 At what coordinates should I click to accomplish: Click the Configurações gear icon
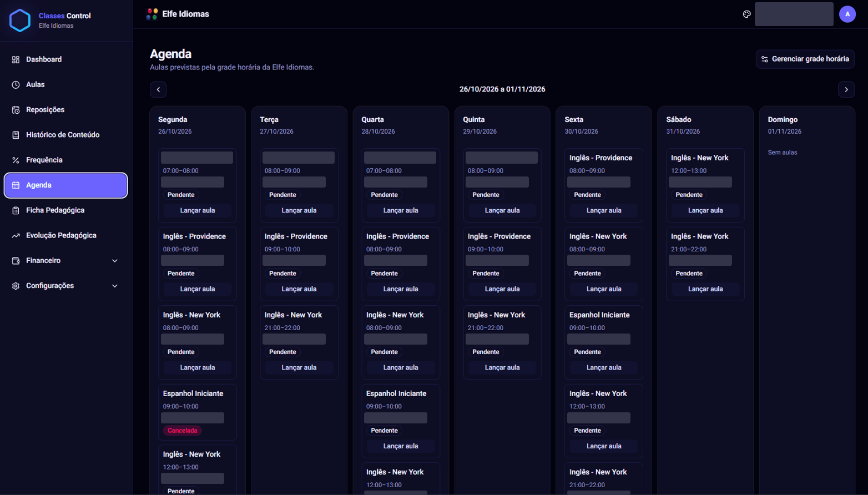click(16, 286)
